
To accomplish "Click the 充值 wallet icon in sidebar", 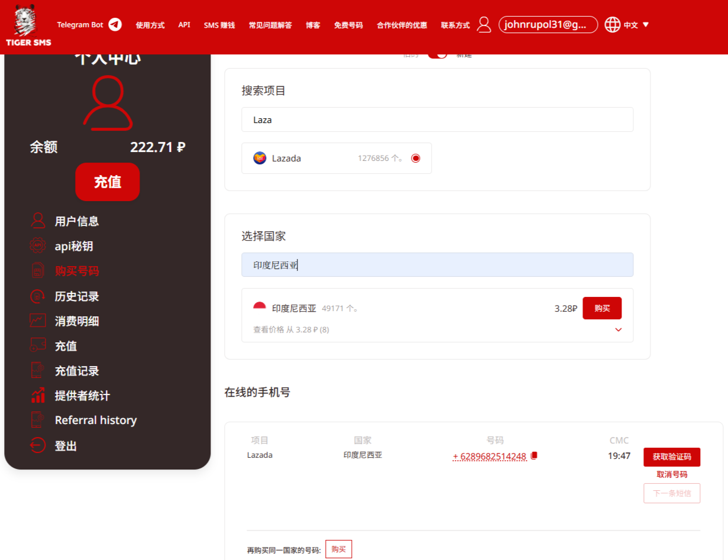I will tap(38, 346).
